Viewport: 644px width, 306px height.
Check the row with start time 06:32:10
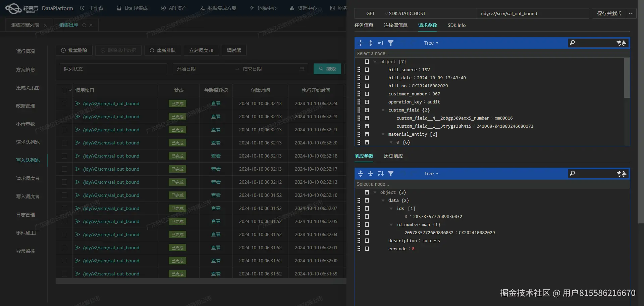tap(64, 195)
